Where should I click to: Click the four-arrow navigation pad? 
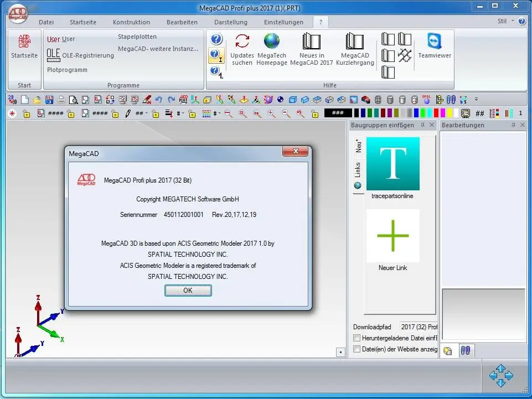[501, 376]
